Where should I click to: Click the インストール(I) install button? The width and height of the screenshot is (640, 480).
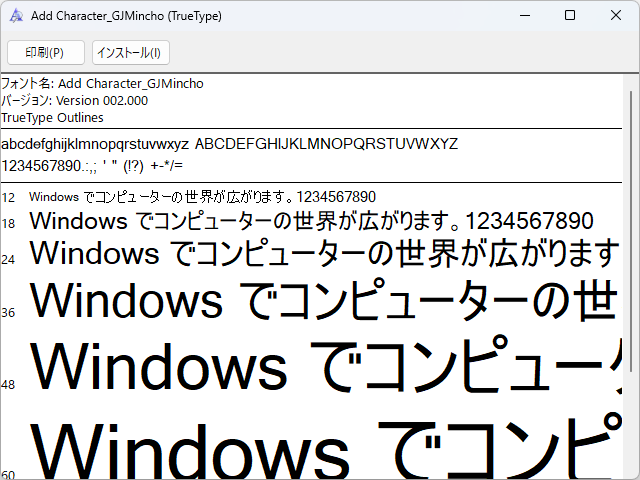[x=131, y=52]
